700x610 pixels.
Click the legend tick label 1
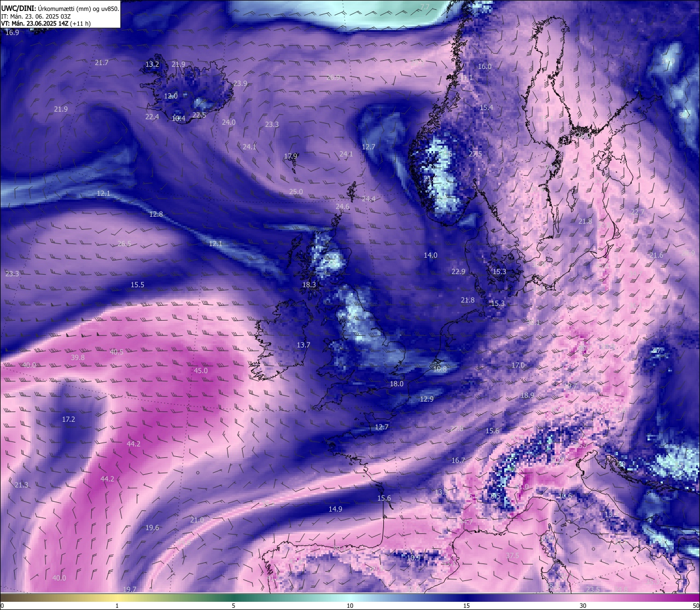[116, 606]
